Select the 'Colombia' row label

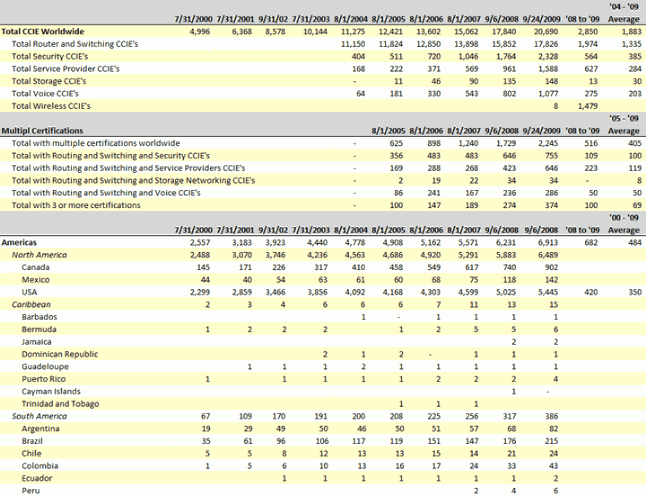tap(40, 465)
